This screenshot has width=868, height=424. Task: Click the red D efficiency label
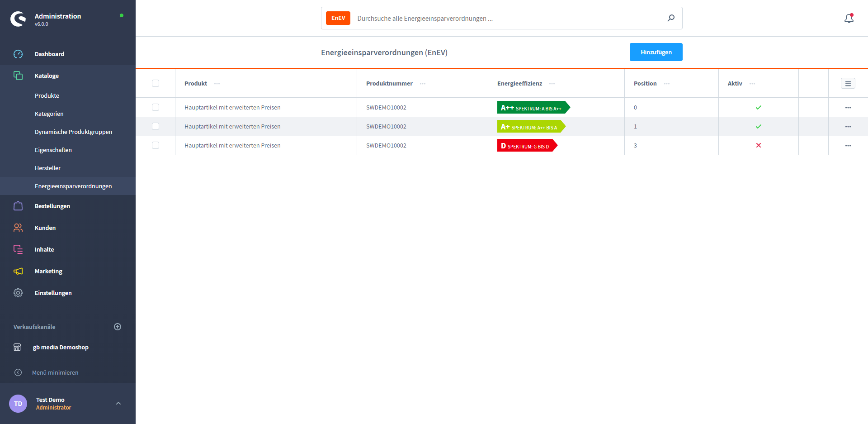527,145
